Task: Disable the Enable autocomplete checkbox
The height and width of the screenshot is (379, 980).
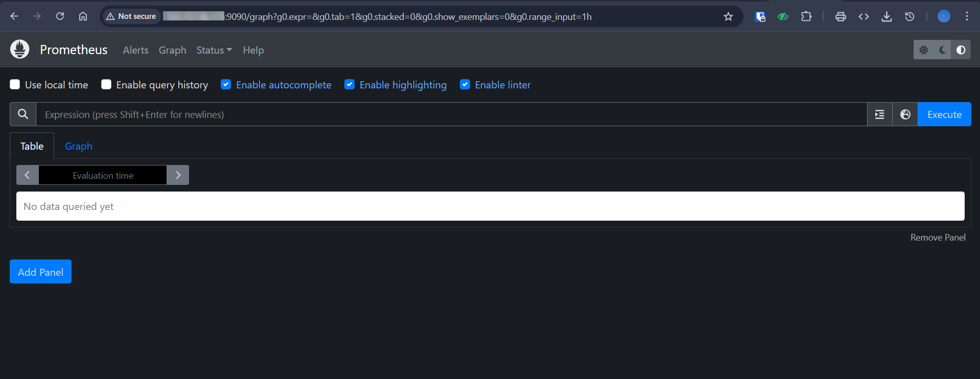Action: pos(226,84)
